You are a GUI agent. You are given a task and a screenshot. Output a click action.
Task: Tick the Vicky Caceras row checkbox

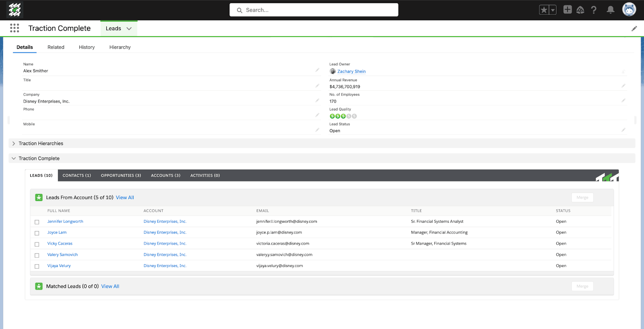(37, 244)
